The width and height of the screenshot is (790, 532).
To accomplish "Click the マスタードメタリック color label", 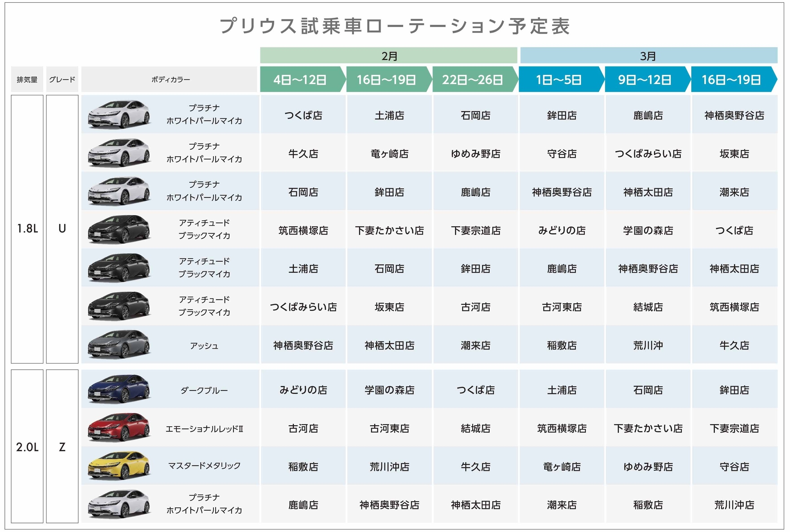I will [x=204, y=465].
